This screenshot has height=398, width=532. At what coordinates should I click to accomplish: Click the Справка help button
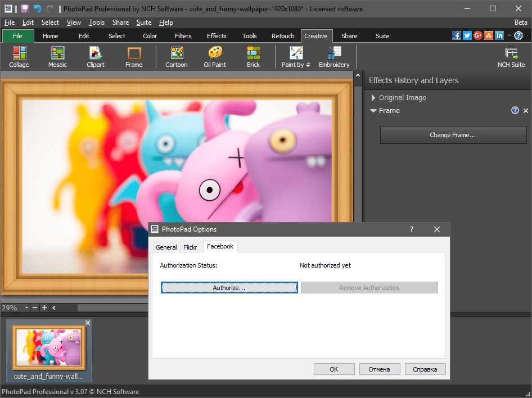coord(425,369)
